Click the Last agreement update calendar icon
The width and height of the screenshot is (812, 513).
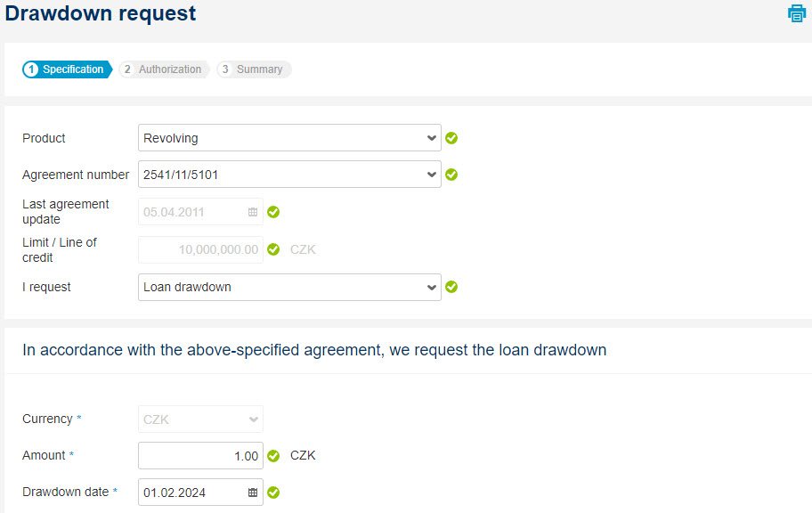pyautogui.click(x=253, y=212)
